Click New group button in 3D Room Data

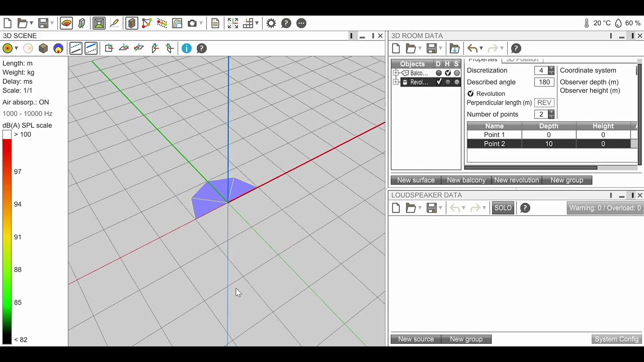pyautogui.click(x=567, y=180)
